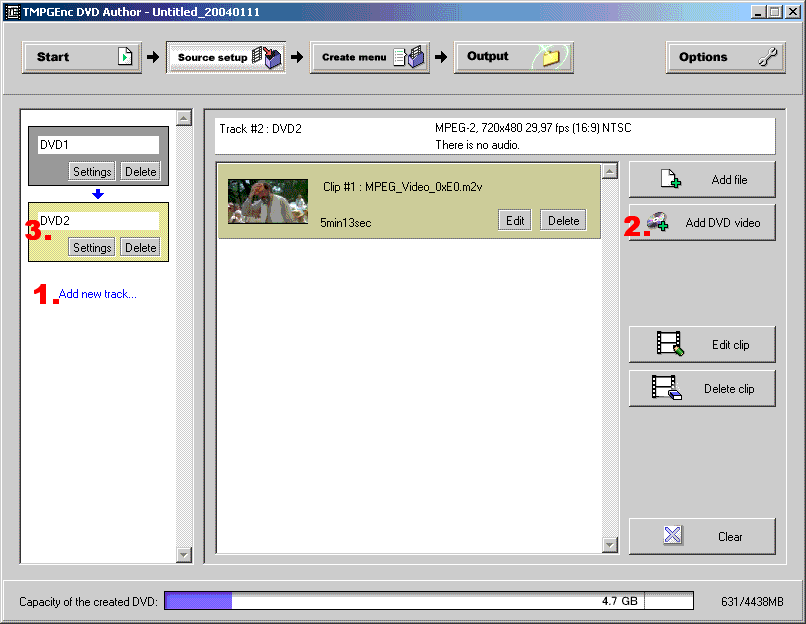Click the Track #2 : DVD2 header text
This screenshot has width=806, height=624.
pos(261,129)
